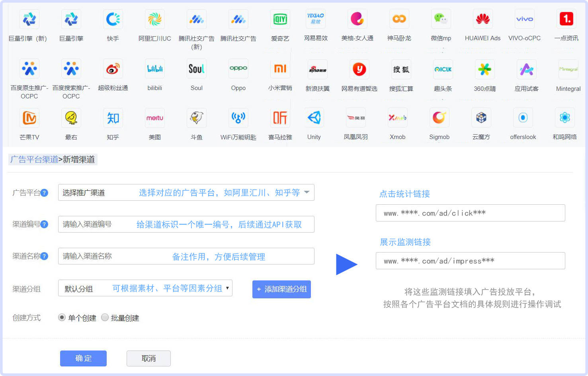
Task: Choose the 斗鱼 platform icon
Action: tap(197, 118)
